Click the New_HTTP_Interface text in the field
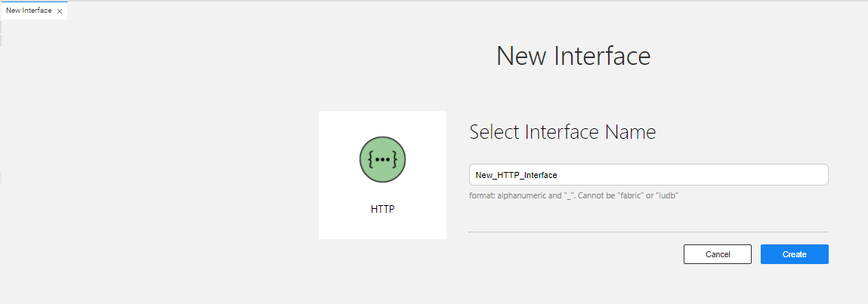868x304 pixels. coord(516,175)
